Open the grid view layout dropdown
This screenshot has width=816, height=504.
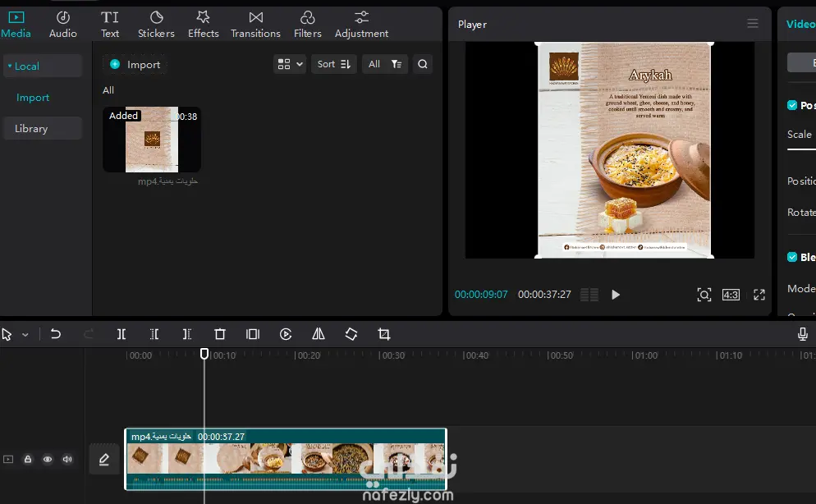tap(290, 64)
